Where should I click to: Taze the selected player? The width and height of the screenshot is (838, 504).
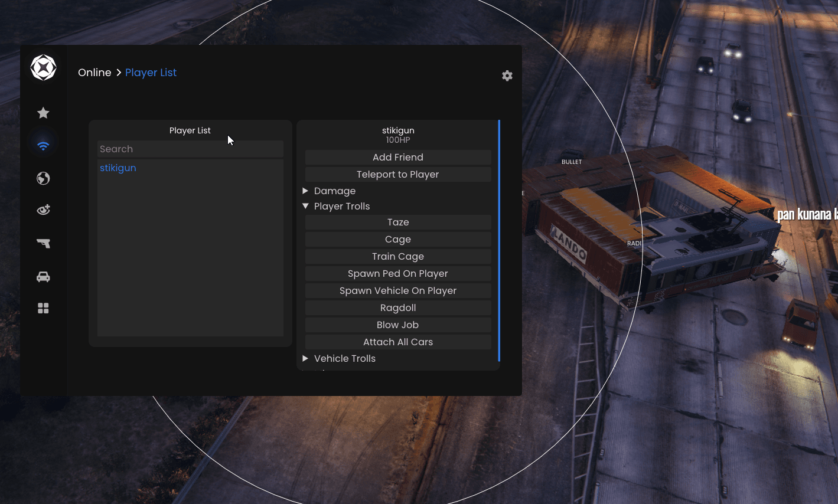pos(398,222)
